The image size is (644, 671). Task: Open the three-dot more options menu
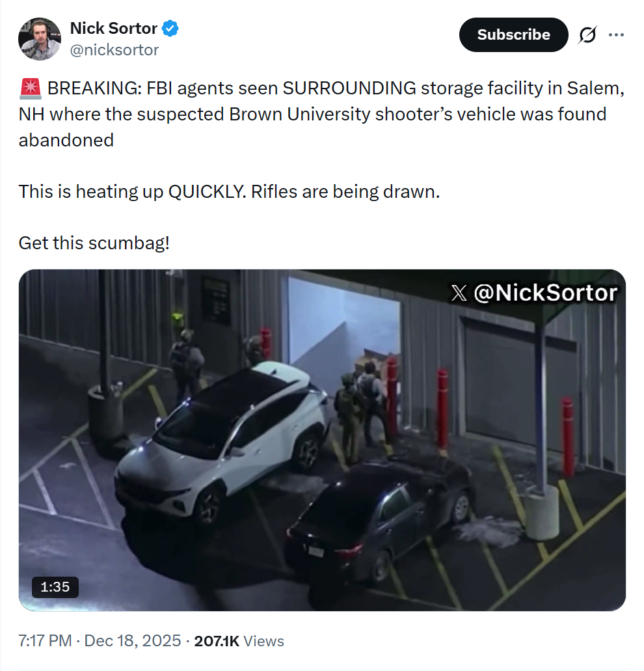point(615,35)
